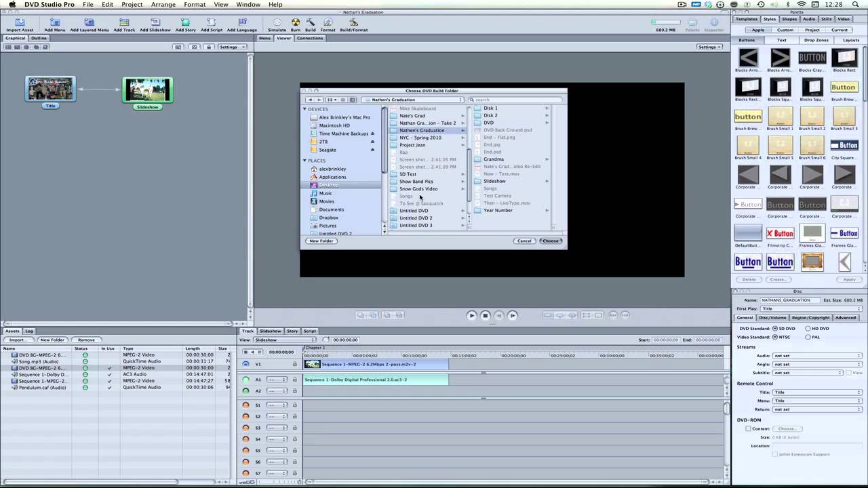Screen dimensions: 868x488
Task: Click the Import... button in Assets
Action: tap(17, 340)
